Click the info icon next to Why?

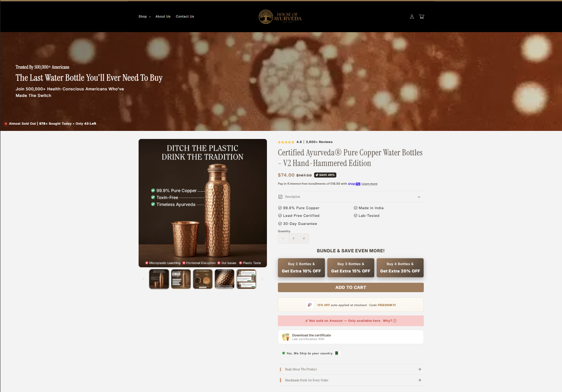395,321
